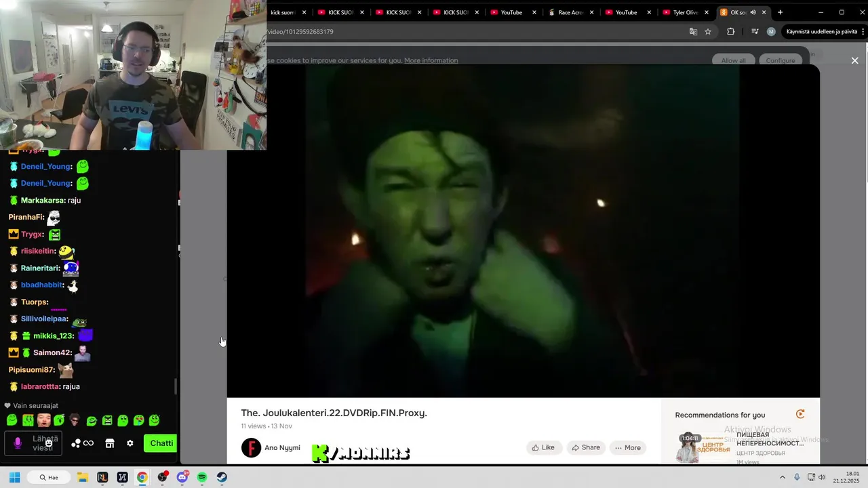Close the 'Tyler Olive' tab
Viewport: 868px width, 488px height.
tap(707, 12)
